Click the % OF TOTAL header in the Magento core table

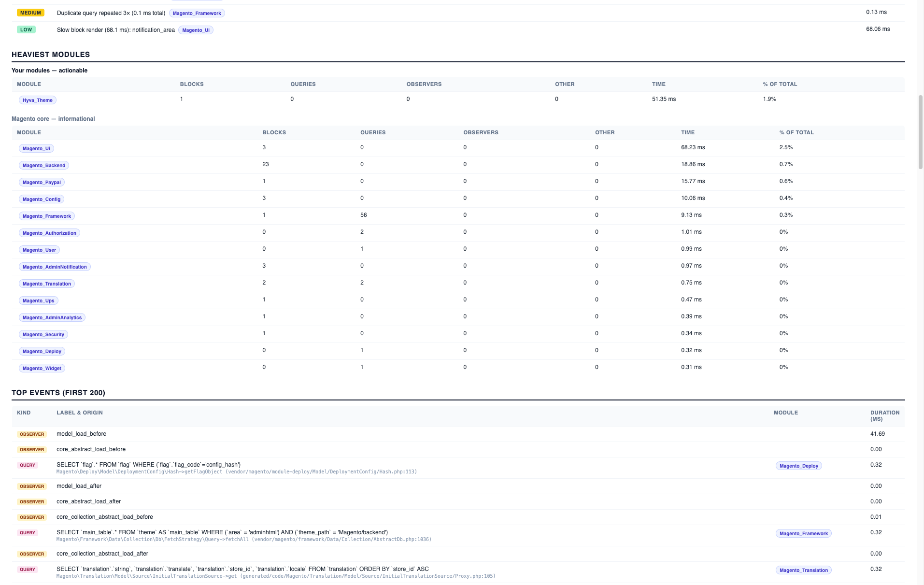coord(796,132)
